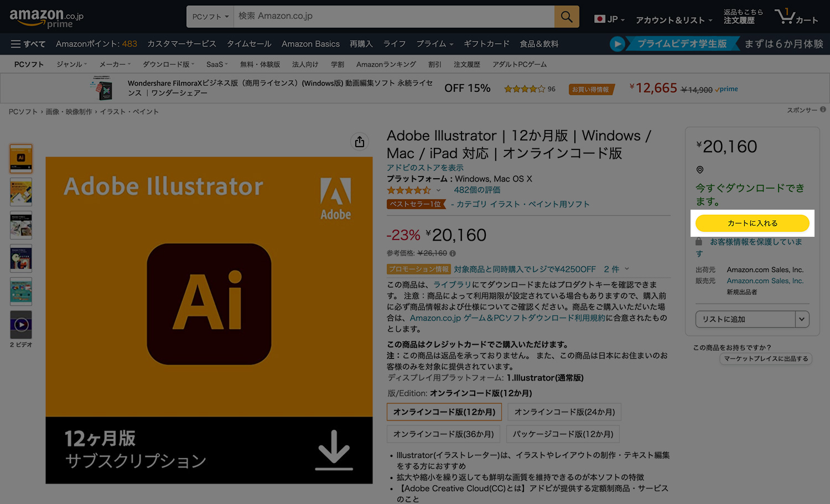Viewport: 830px width, 504px height.
Task: Open the PCソフト search category dropdown
Action: click(x=210, y=17)
